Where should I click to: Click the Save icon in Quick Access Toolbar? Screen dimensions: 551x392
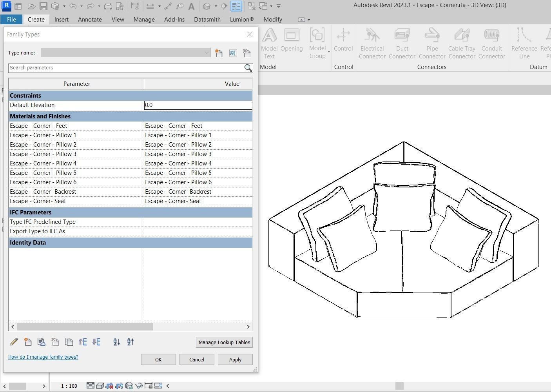[x=43, y=6]
